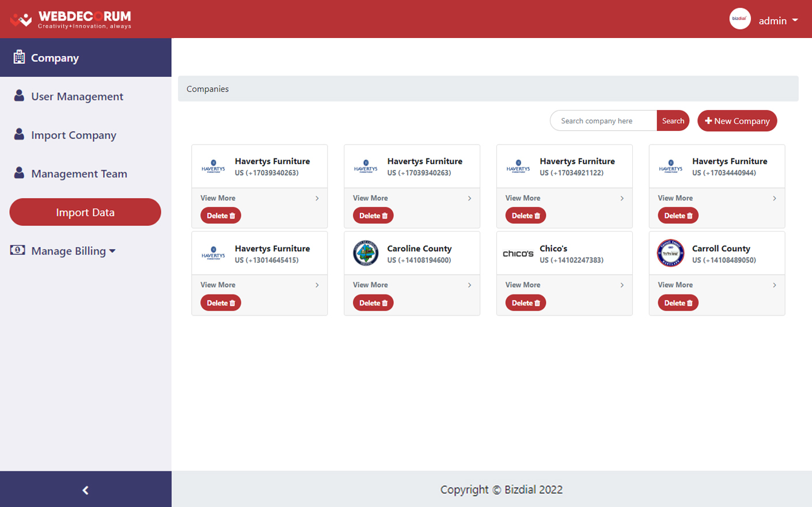Expand chevron on the +17034921122 card
This screenshot has width=812, height=507.
tap(622, 198)
